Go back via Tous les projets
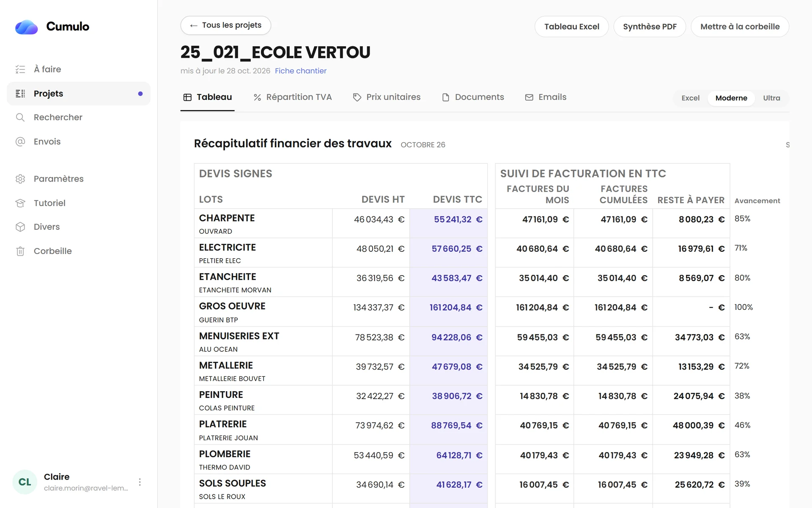This screenshot has height=508, width=812. [226, 25]
